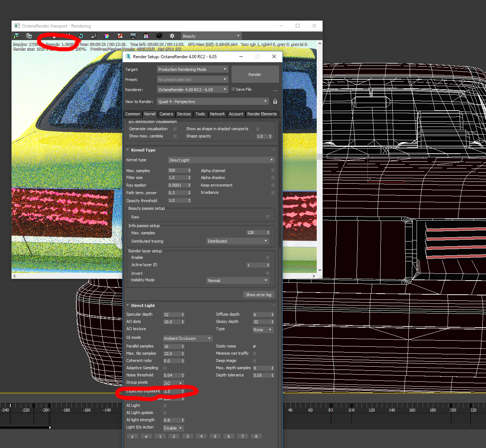
Task: Click the Show error log button
Action: coord(259,295)
